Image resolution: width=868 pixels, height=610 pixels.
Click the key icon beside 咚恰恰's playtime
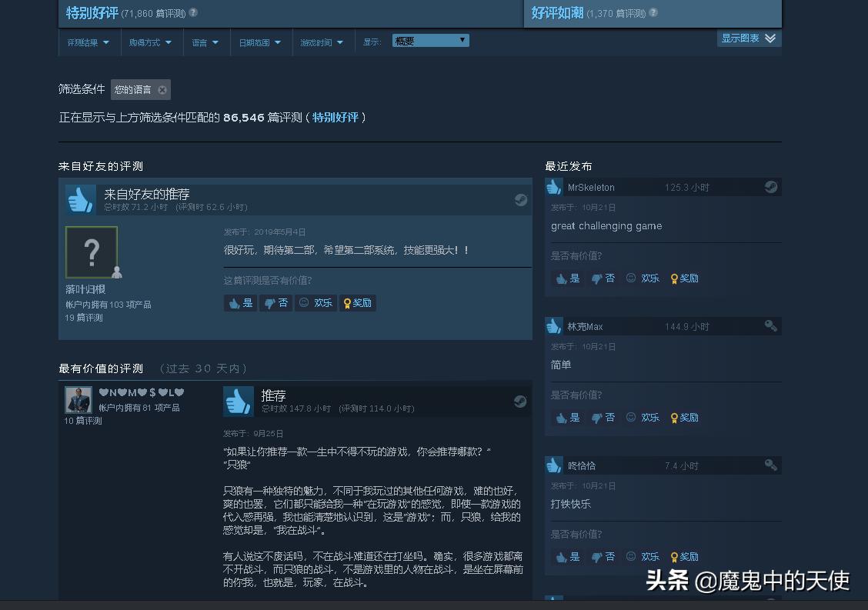pyautogui.click(x=771, y=465)
